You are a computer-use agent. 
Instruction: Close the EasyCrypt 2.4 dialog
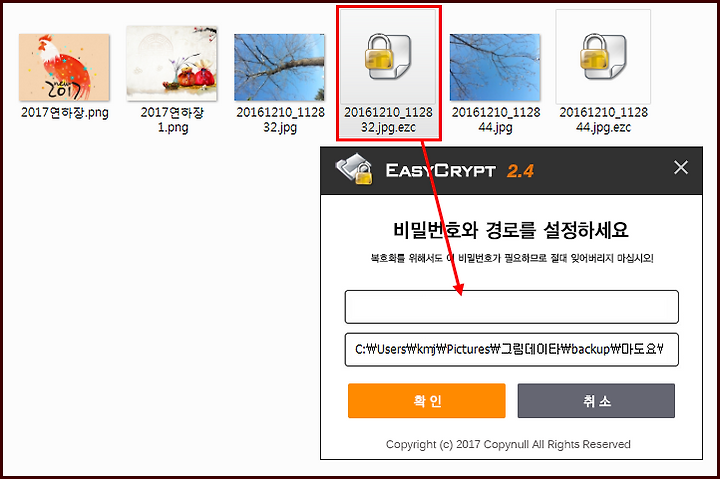[x=681, y=168]
